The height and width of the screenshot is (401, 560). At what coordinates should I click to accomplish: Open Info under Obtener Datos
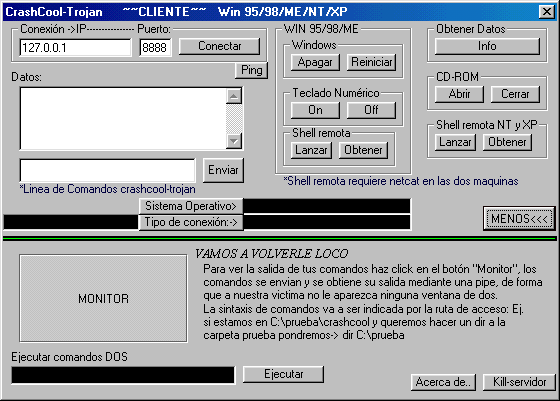(x=487, y=46)
